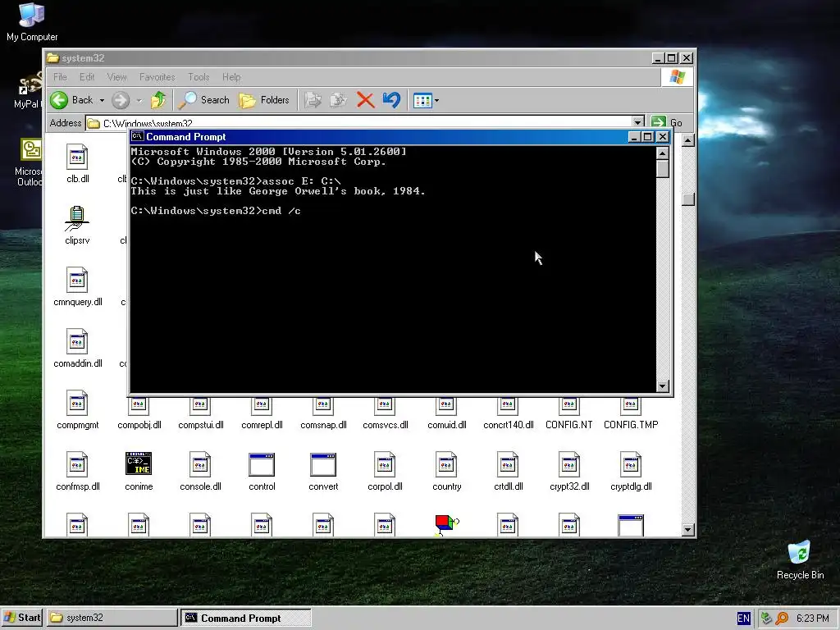Select the compobj.dll file label
Image resolution: width=840 pixels, height=630 pixels.
click(139, 425)
